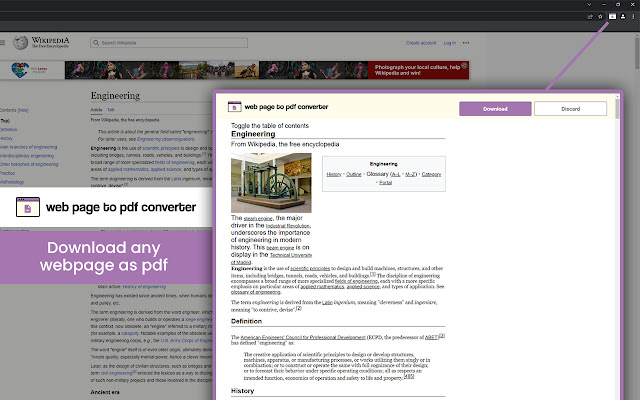Open Definition in the contents sidebar
This screenshot has height=400, width=640.
[9, 129]
